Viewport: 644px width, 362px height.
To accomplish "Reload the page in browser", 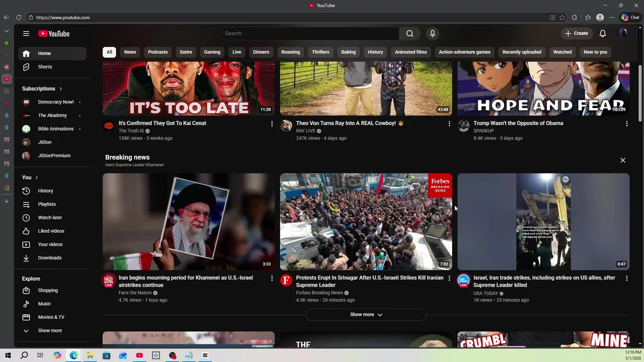I will click(19, 18).
